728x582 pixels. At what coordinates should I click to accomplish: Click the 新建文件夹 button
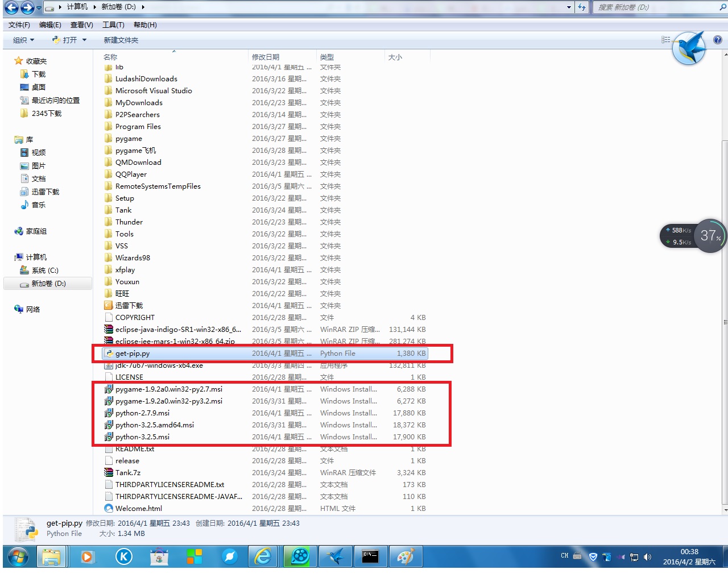[x=121, y=40]
